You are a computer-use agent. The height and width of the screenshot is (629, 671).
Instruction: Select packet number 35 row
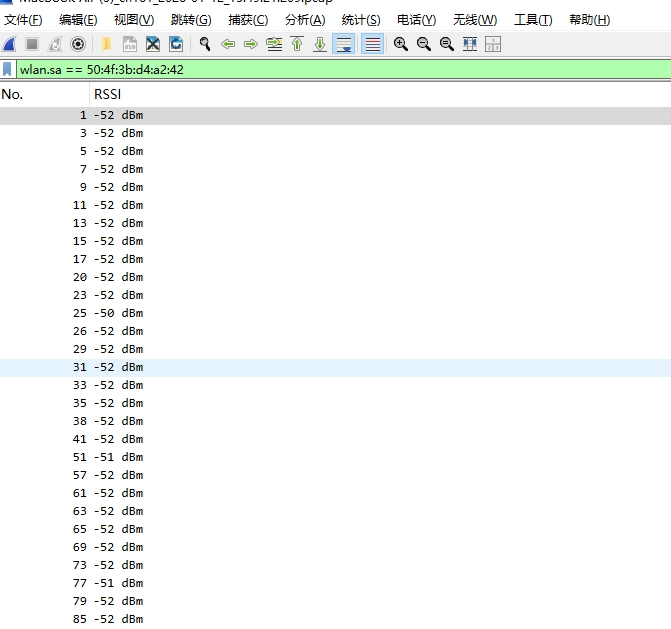(x=336, y=404)
